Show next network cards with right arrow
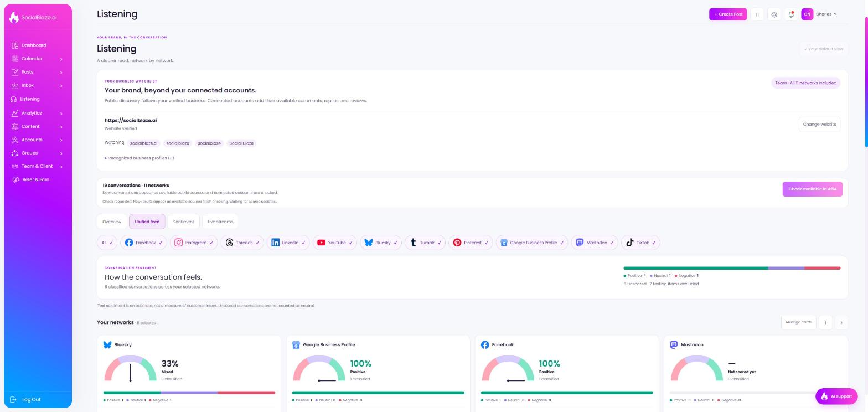The image size is (868, 412). pos(841,322)
